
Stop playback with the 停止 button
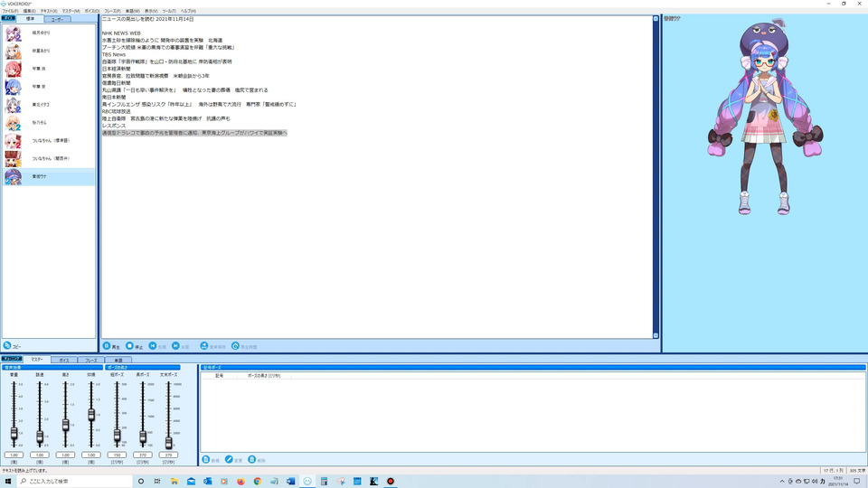(135, 346)
